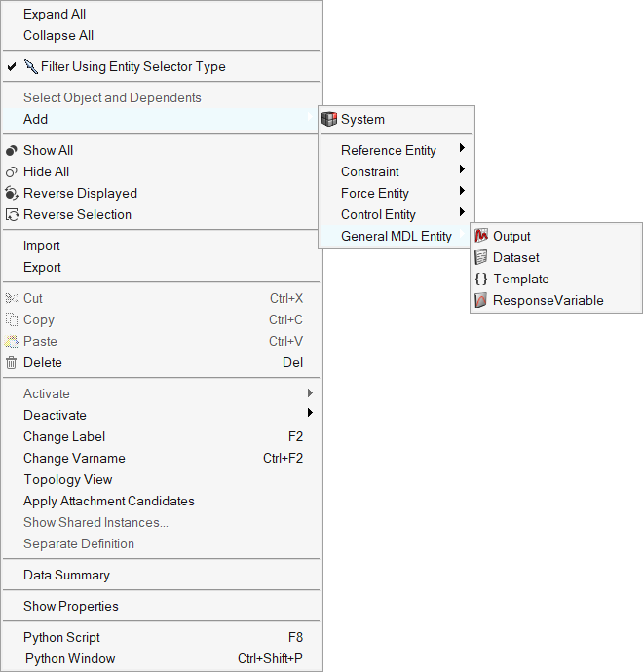Screen dimensions: 643x672
Task: Click the Reverse Selection icon
Action: 12,214
